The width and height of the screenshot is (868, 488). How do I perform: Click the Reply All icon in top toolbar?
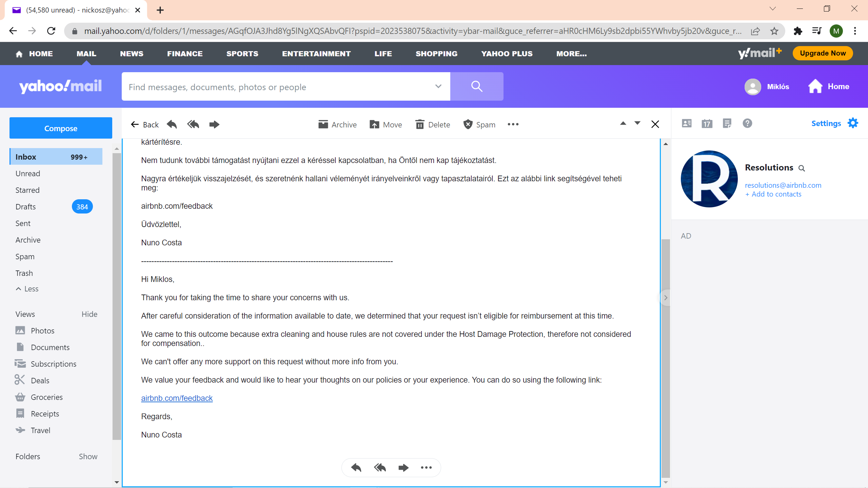(x=193, y=124)
